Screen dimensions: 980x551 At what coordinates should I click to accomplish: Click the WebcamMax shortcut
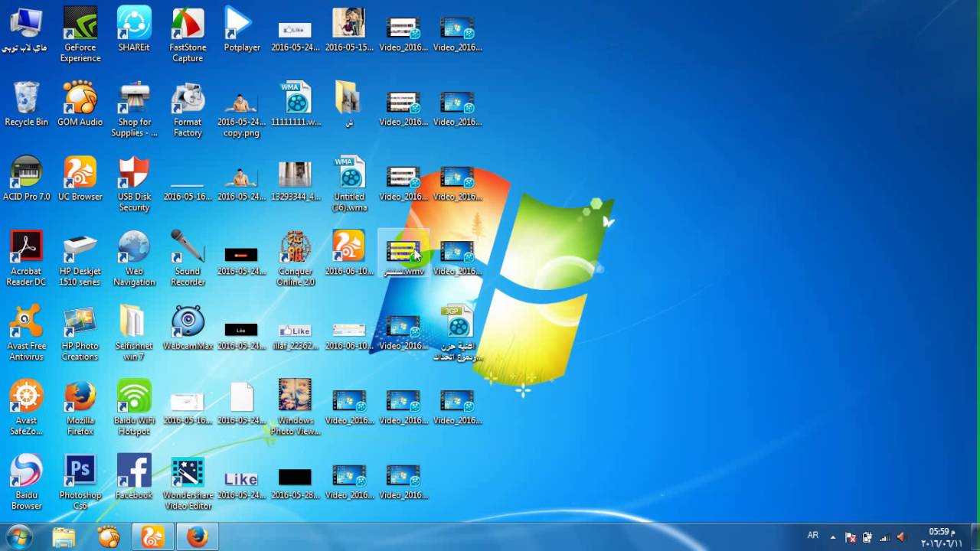[x=188, y=328]
